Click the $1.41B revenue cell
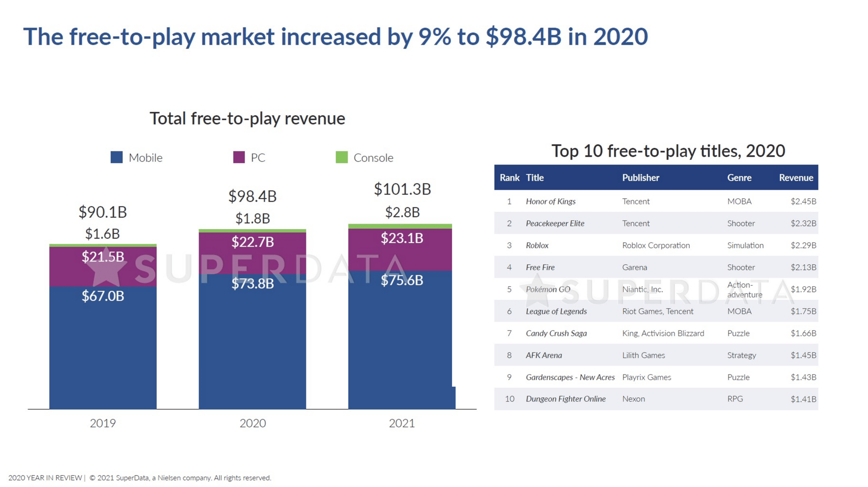Screen dimensions: 868x487 [x=803, y=399]
